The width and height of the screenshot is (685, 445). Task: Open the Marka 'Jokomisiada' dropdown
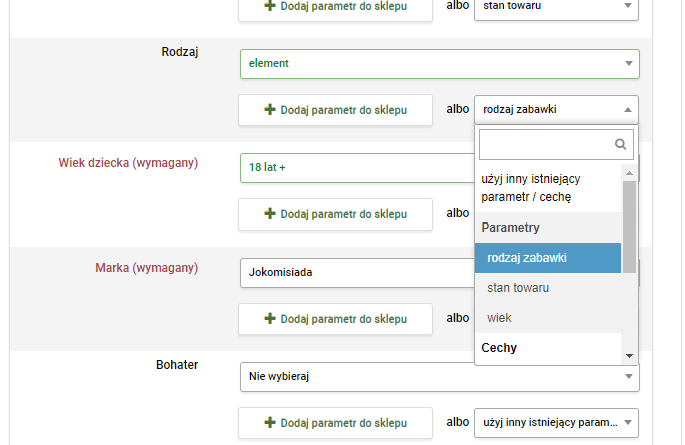click(357, 273)
